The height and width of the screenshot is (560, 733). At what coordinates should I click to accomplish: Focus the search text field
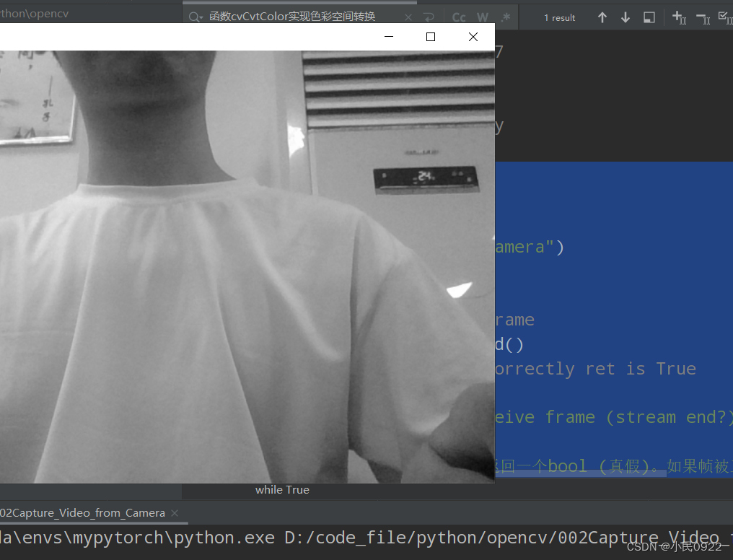303,16
